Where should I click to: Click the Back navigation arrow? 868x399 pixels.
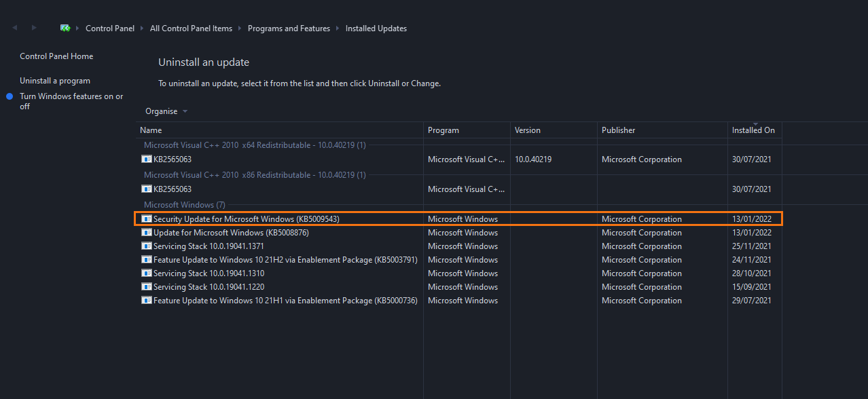[15, 28]
